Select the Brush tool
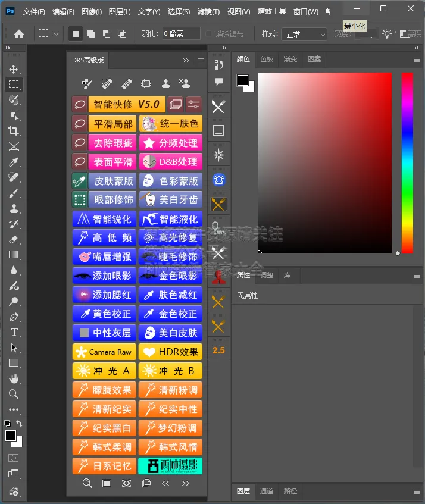This screenshot has height=504, width=425. (x=14, y=193)
